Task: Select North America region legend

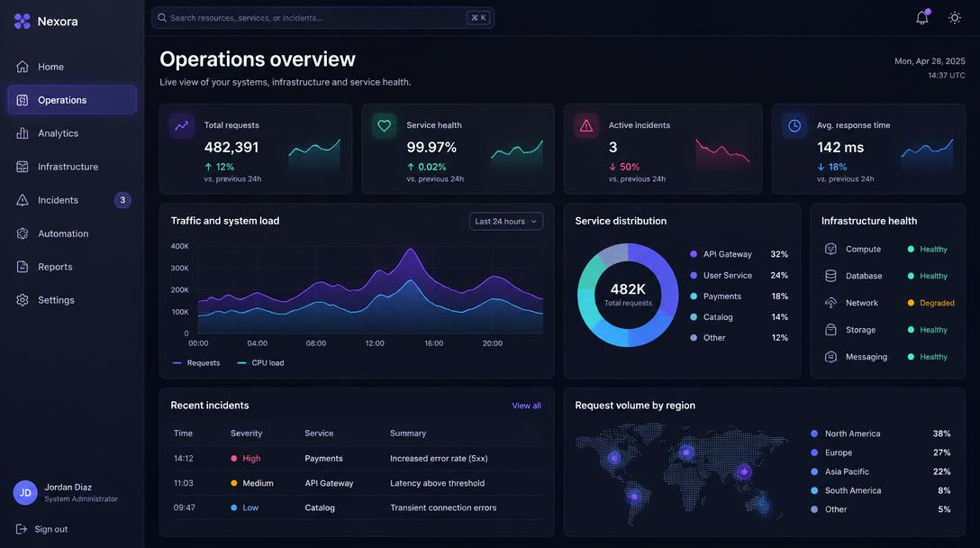Action: pyautogui.click(x=881, y=434)
